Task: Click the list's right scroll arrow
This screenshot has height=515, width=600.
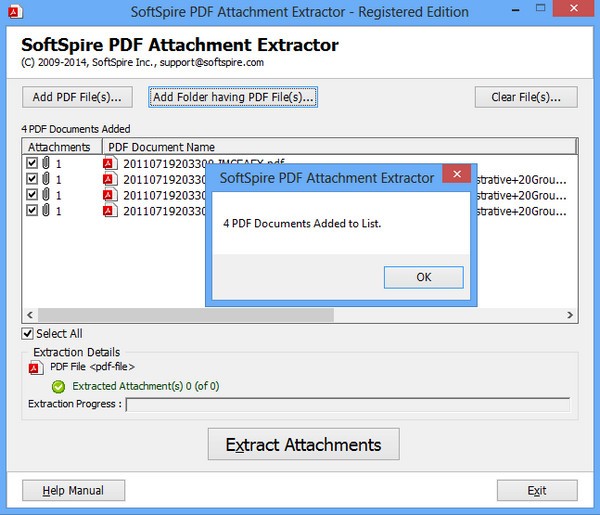Action: click(x=570, y=315)
